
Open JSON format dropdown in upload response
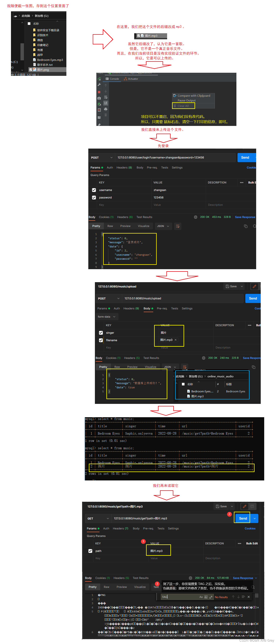tap(170, 367)
